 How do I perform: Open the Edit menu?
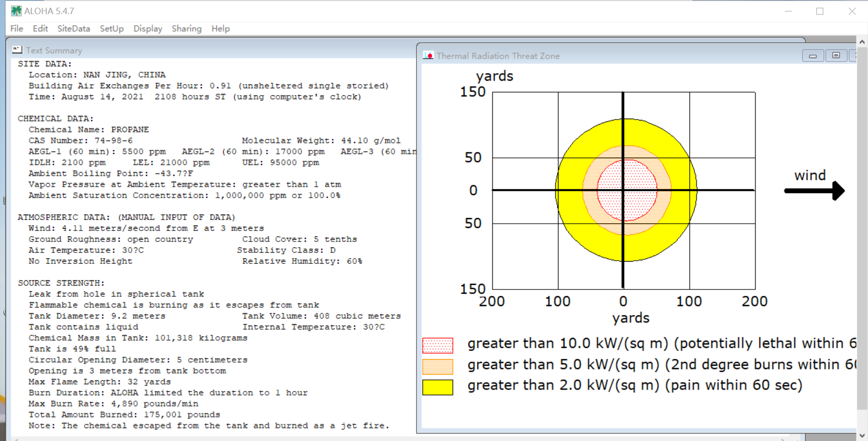click(40, 28)
